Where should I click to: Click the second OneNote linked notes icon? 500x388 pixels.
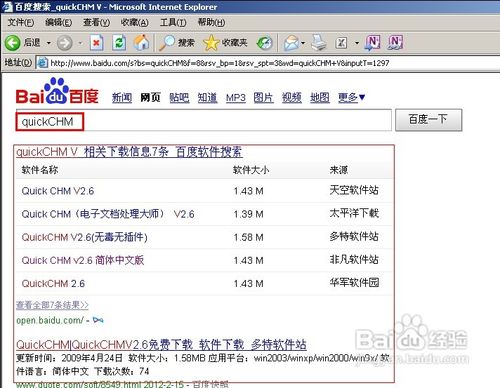tap(395, 43)
